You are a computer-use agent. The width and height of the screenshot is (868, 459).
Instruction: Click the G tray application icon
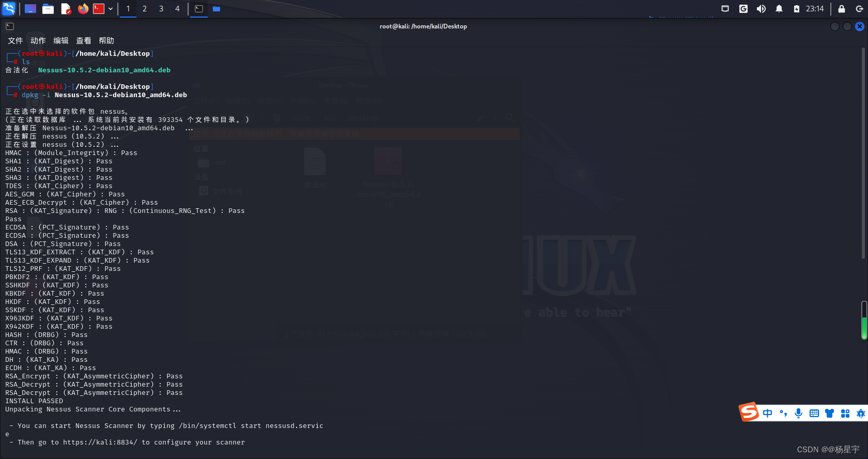[x=743, y=9]
